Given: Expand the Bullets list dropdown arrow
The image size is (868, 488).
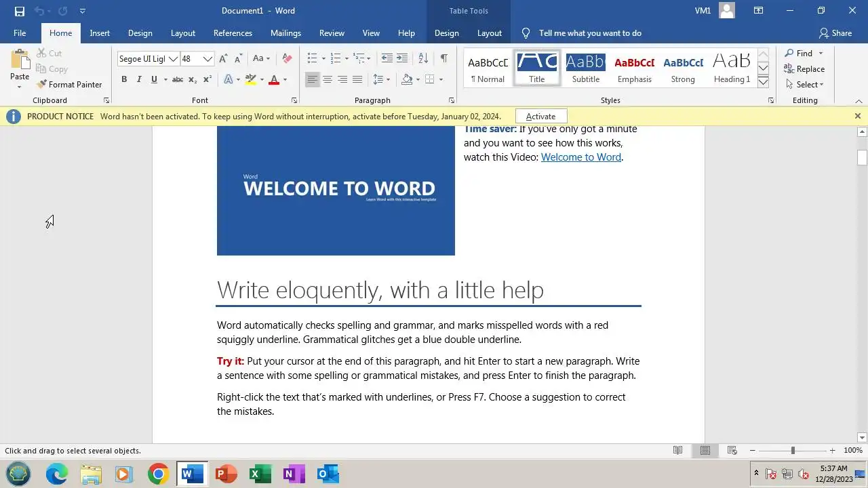Looking at the screenshot, I should [323, 58].
